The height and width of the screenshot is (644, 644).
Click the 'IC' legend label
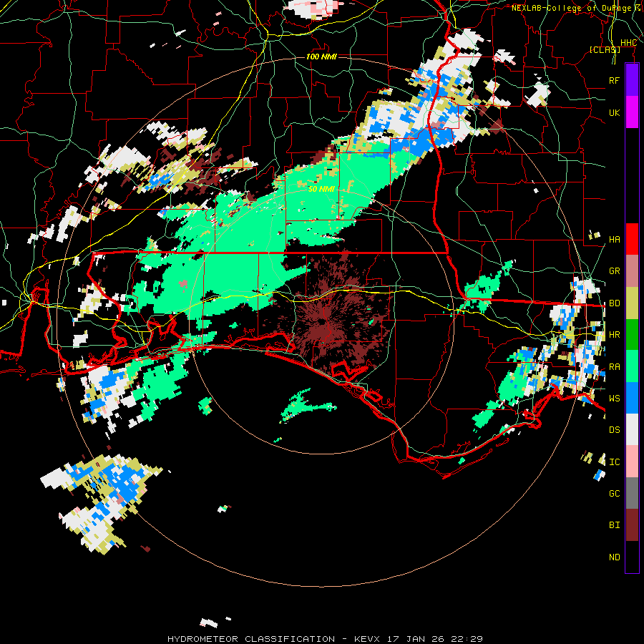tap(615, 462)
